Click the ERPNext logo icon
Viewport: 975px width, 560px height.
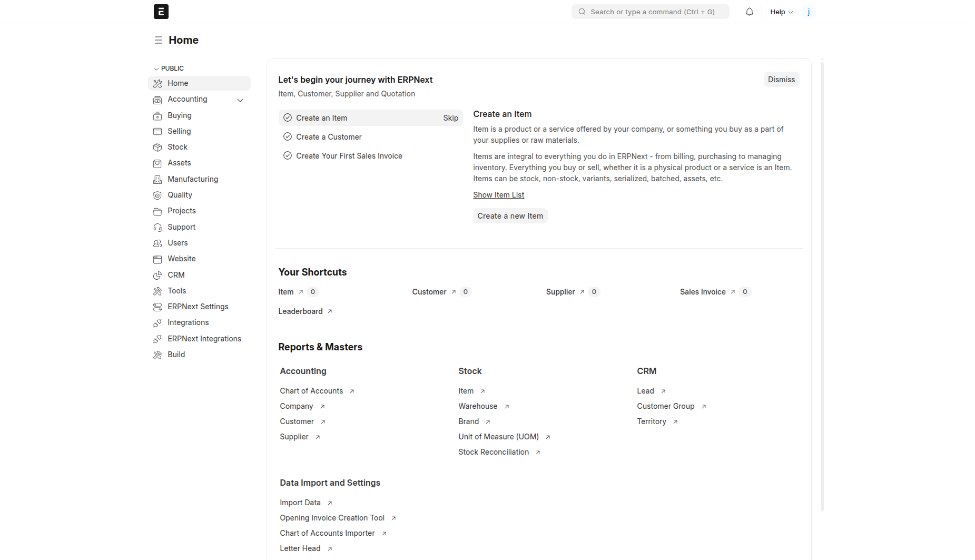[x=161, y=12]
